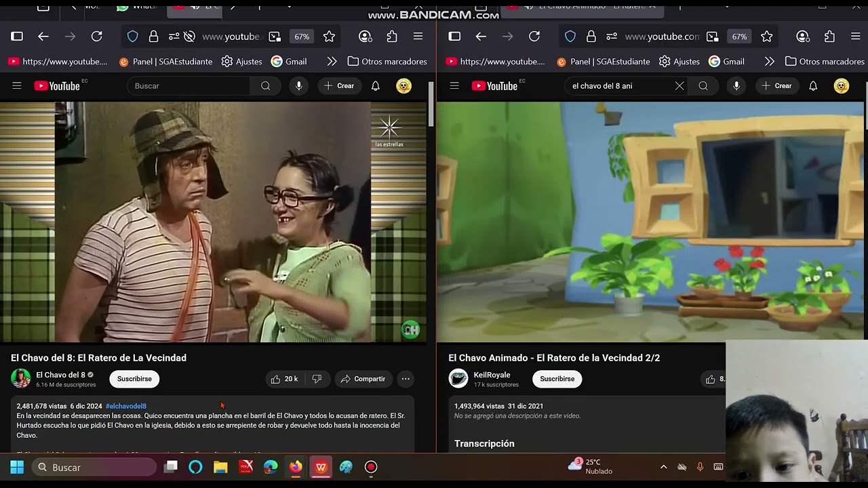Focus the Buscar field in left YouTube
This screenshot has height=488, width=868.
pyautogui.click(x=189, y=86)
